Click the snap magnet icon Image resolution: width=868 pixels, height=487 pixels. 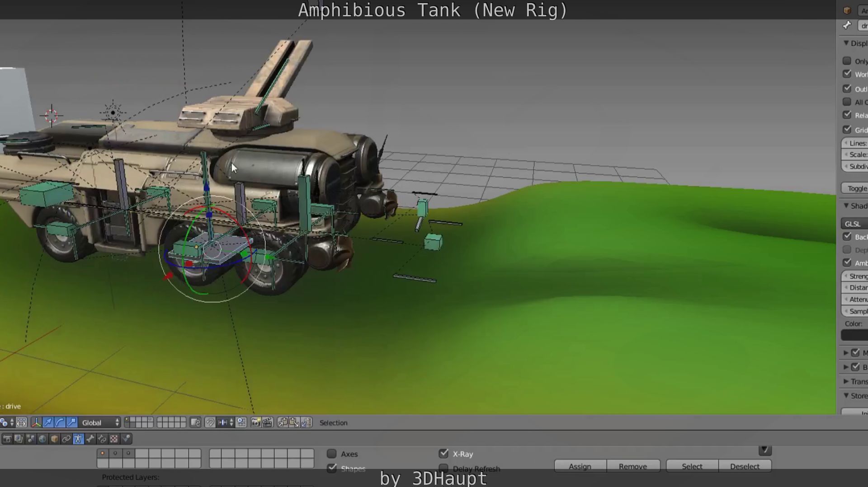coord(210,423)
